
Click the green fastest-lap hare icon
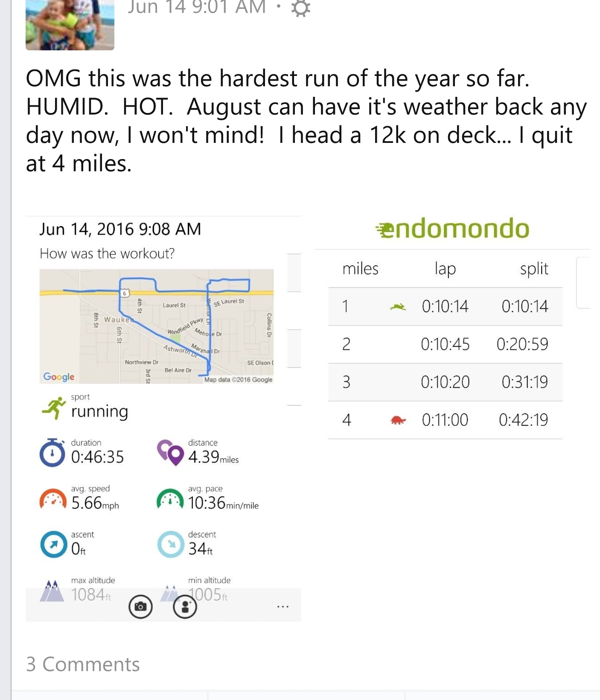tap(398, 307)
